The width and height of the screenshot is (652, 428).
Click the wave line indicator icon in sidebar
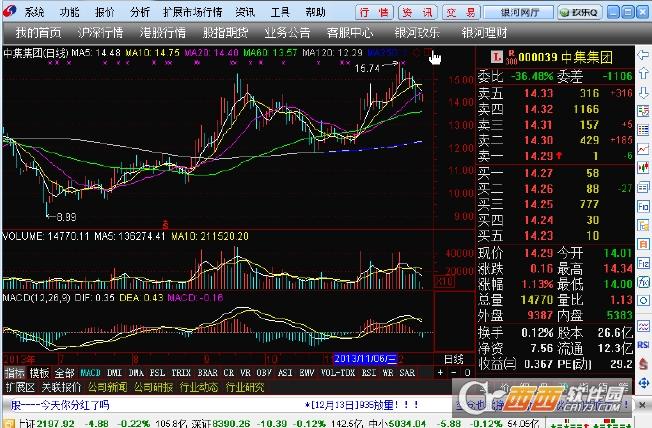click(643, 326)
